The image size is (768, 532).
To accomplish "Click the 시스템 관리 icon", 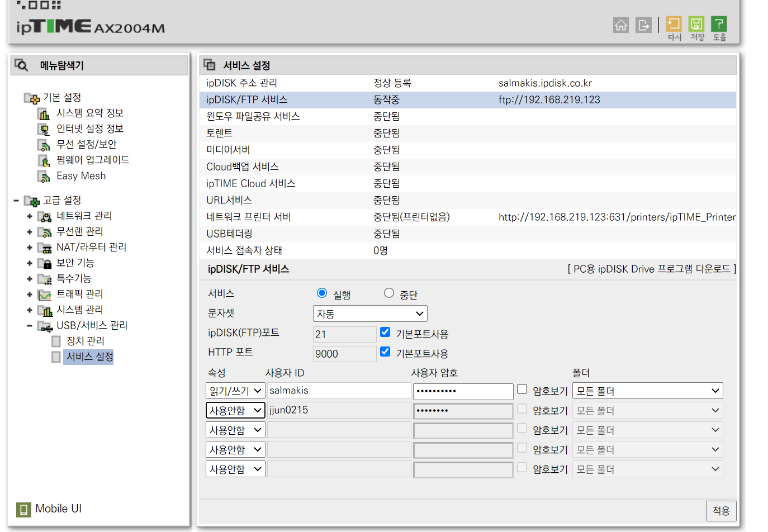I will pos(45,310).
